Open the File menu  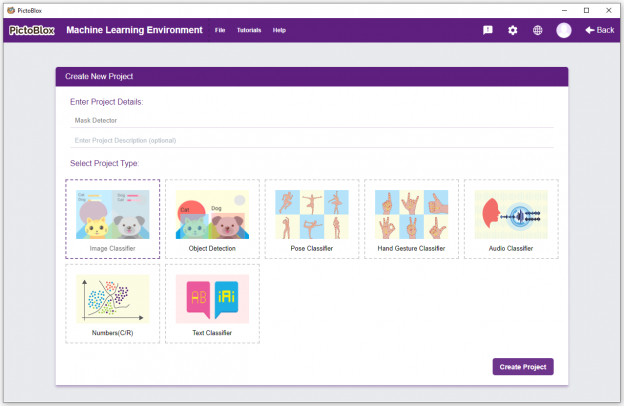point(220,30)
